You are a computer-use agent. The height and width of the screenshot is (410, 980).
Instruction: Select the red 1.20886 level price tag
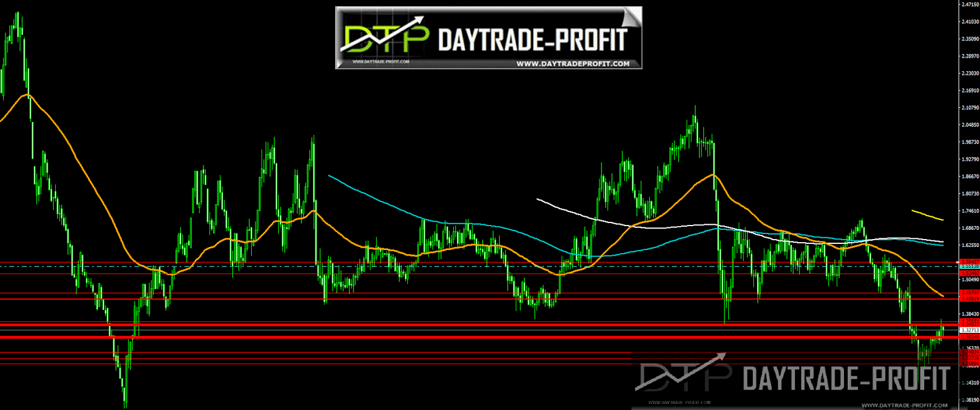(970, 363)
